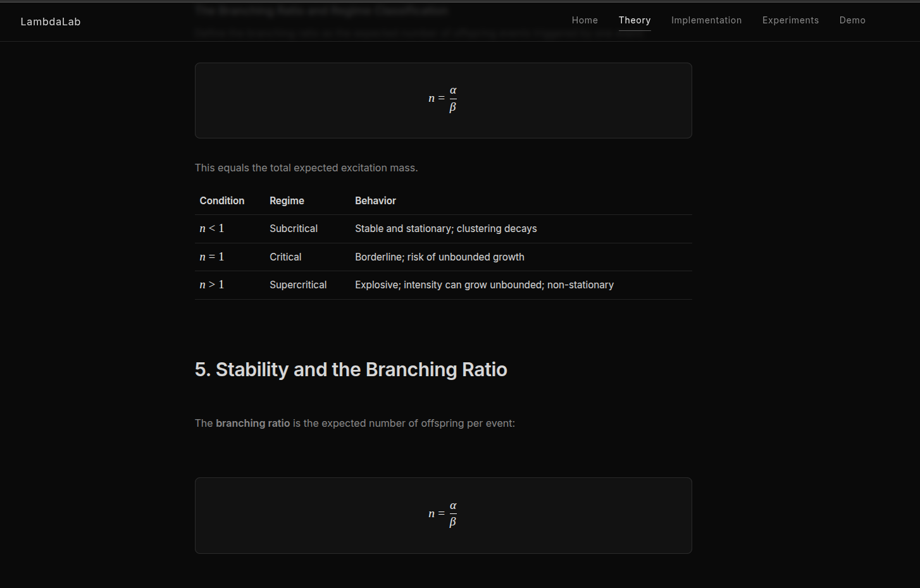920x588 pixels.
Task: Open the Demo page link
Action: [x=852, y=20]
